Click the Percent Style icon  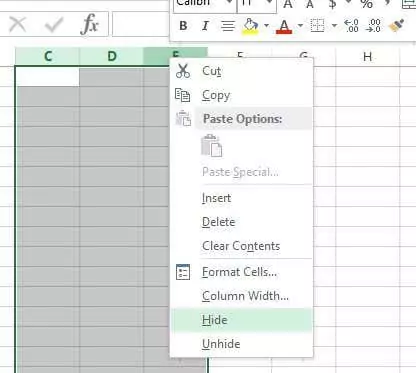(366, 4)
